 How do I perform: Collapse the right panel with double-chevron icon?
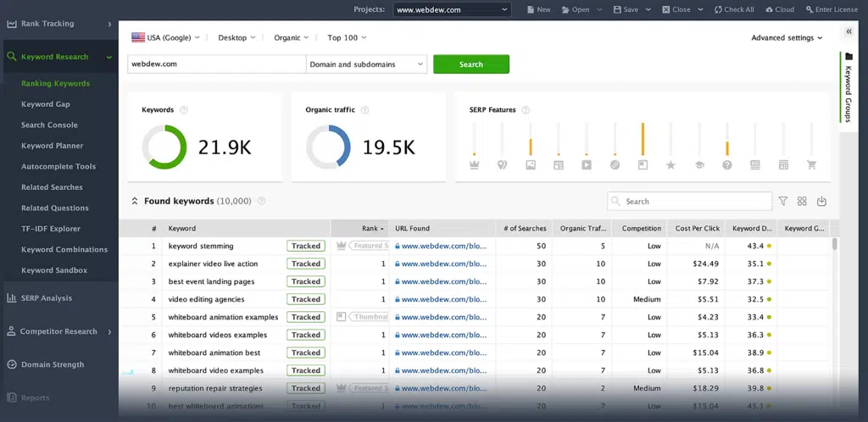(x=849, y=31)
